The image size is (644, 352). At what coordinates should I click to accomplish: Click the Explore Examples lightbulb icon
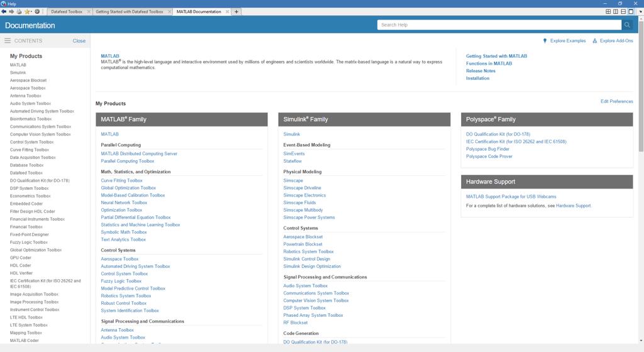pyautogui.click(x=545, y=41)
